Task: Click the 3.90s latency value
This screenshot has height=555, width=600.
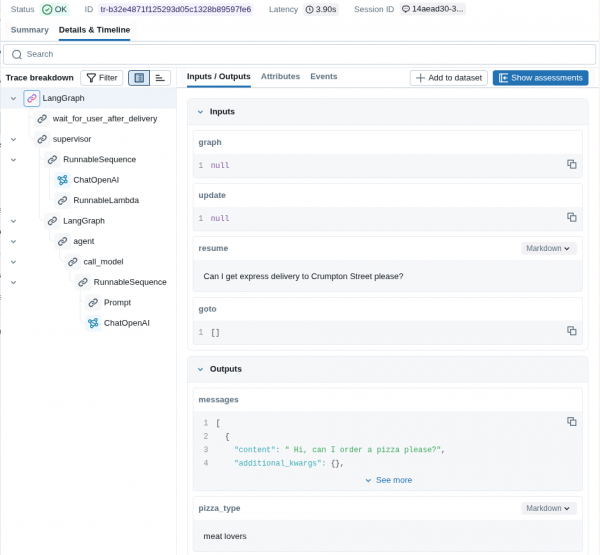Action: (x=326, y=9)
